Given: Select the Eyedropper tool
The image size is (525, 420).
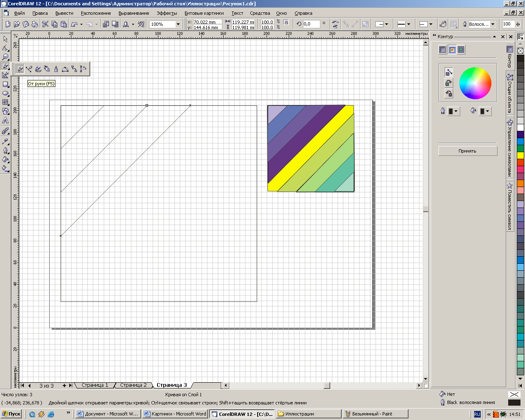Looking at the screenshot, I should point(5,141).
